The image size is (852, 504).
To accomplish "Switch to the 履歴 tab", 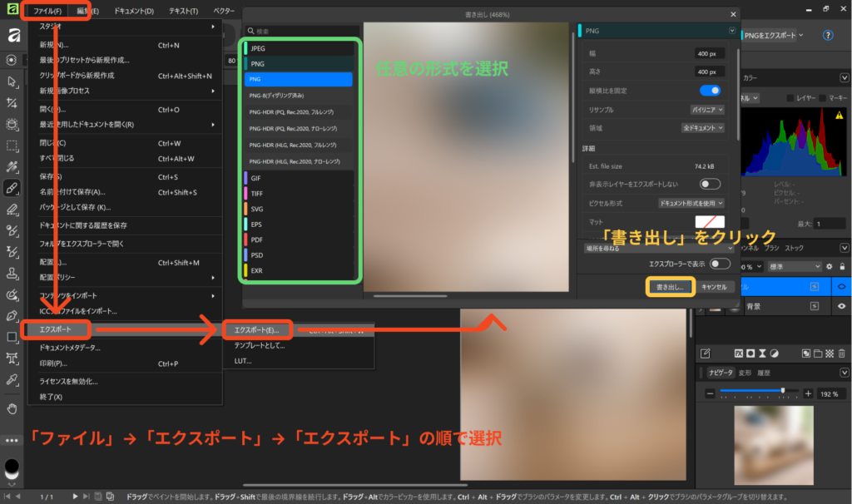I will (765, 373).
